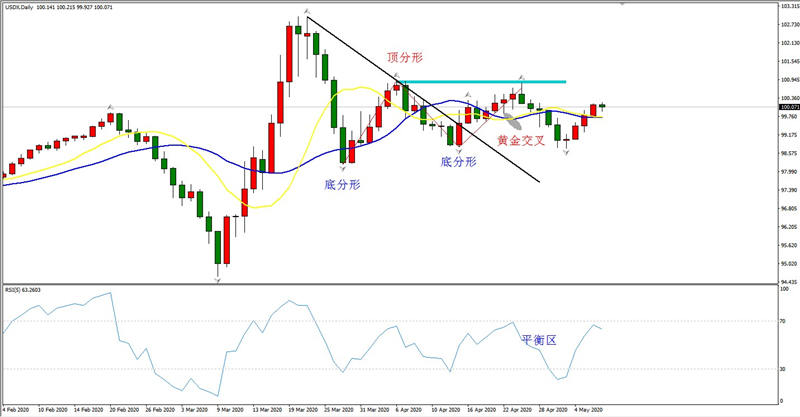The height and width of the screenshot is (417, 800).
Task: Click price axis label 100.945
Action: [789, 80]
